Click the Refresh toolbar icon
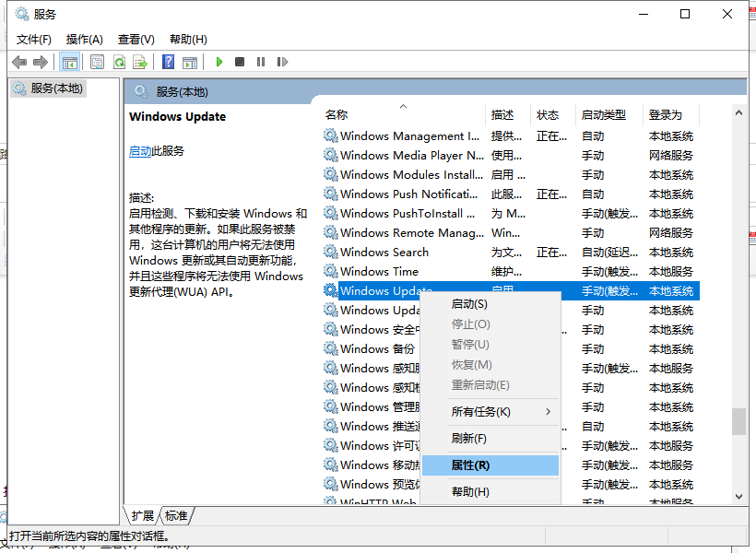Image resolution: width=756 pixels, height=553 pixels. 119,62
